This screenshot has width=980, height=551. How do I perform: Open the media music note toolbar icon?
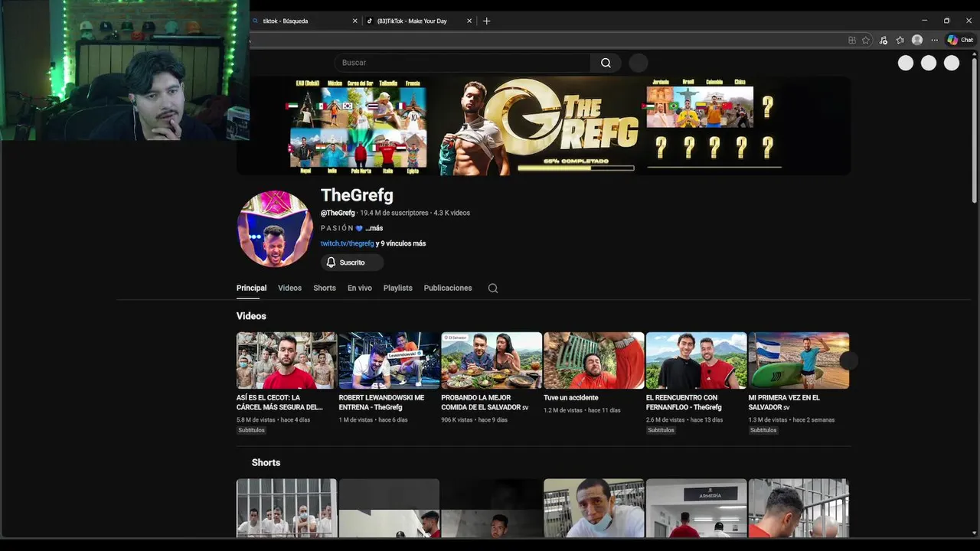[883, 40]
